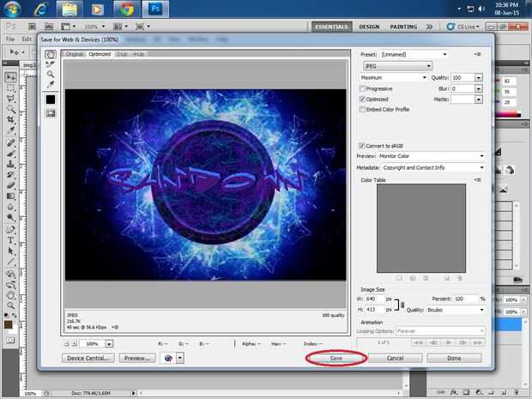The image size is (532, 399).
Task: Select the Lasso tool in toolbox
Action: coord(11,99)
